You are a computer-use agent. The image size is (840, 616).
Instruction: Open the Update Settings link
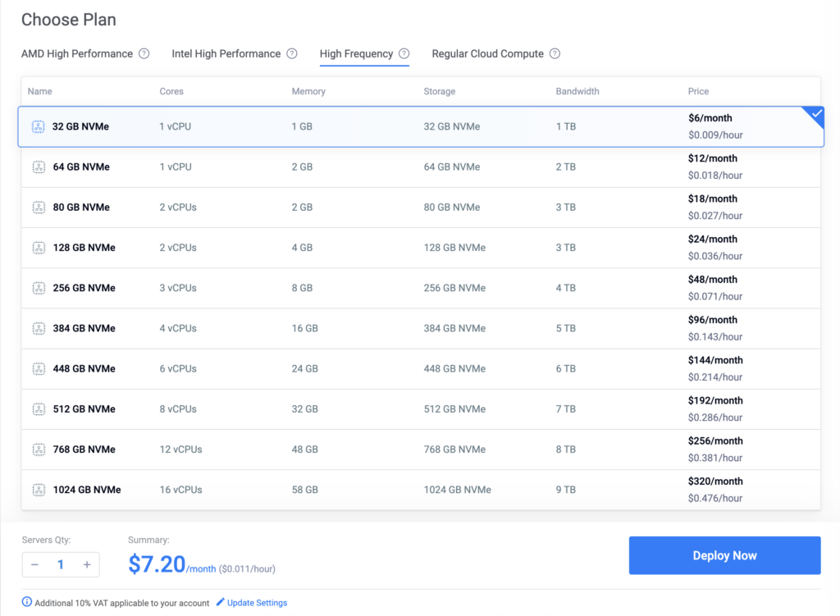coord(257,603)
